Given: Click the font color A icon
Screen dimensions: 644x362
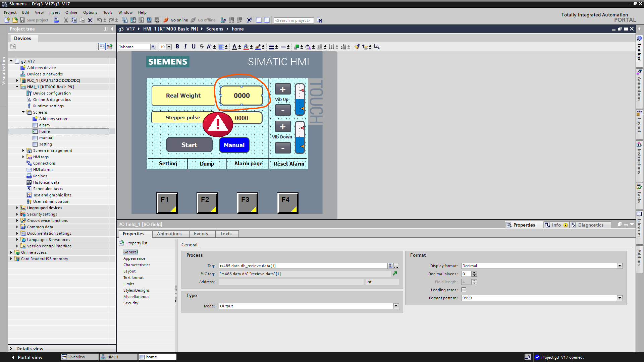Looking at the screenshot, I should (234, 47).
